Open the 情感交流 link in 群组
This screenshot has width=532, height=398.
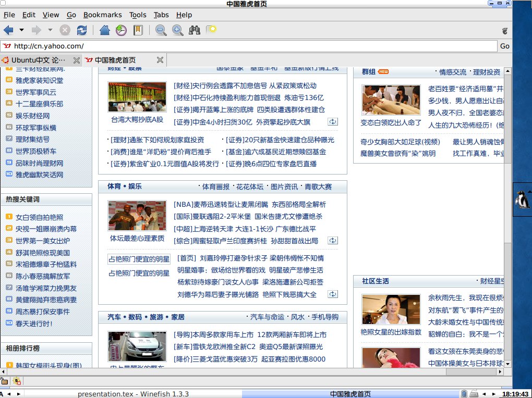coord(453,72)
